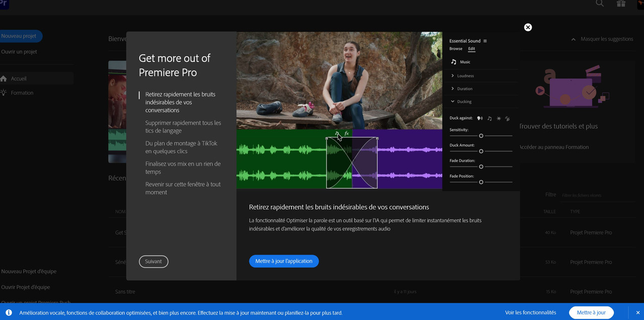The width and height of the screenshot is (644, 320).
Task: Open the search magnifier in the top bar
Action: coord(600,4)
